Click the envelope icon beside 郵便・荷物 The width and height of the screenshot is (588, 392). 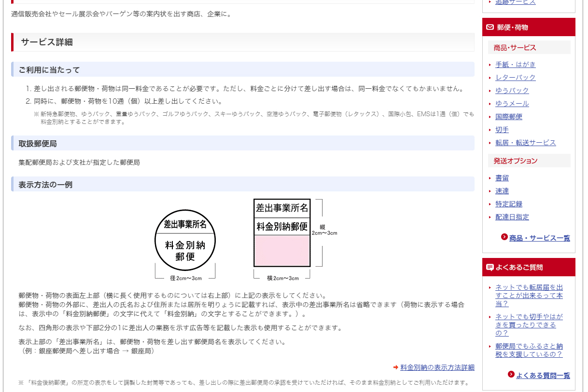[x=490, y=27]
